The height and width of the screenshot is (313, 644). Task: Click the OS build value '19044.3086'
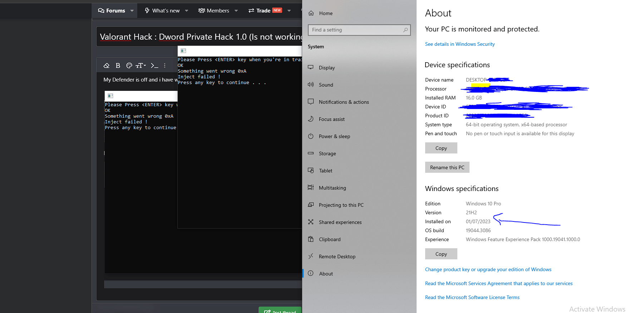pyautogui.click(x=478, y=230)
